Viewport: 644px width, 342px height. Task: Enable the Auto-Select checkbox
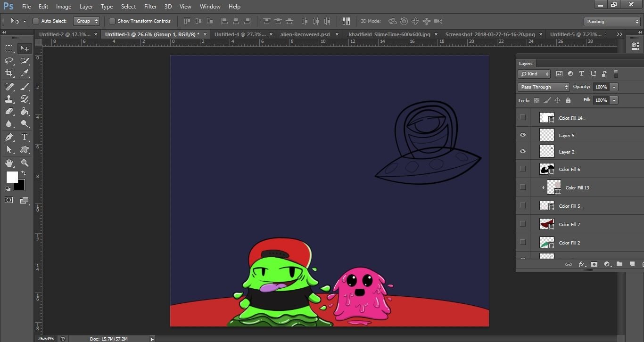pyautogui.click(x=36, y=21)
